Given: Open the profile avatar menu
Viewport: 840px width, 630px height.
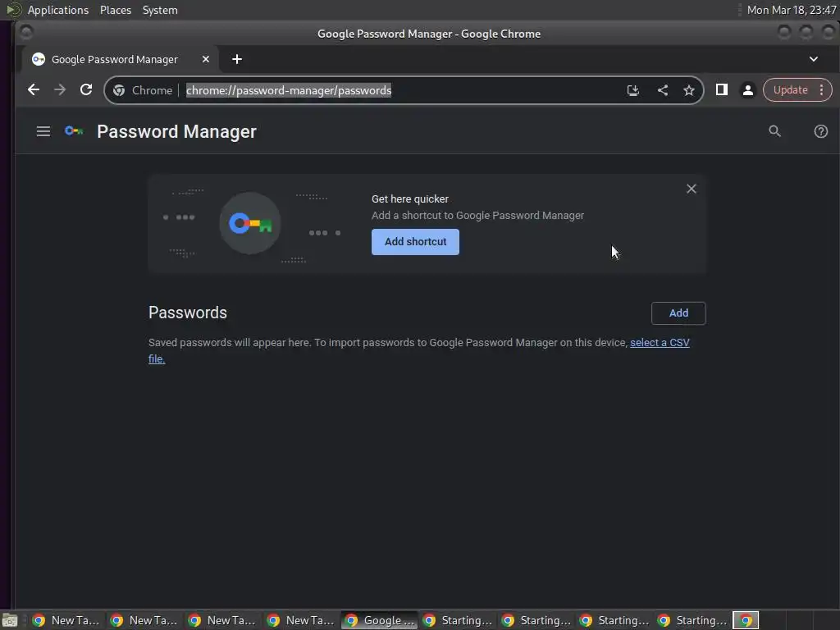Looking at the screenshot, I should [x=748, y=90].
